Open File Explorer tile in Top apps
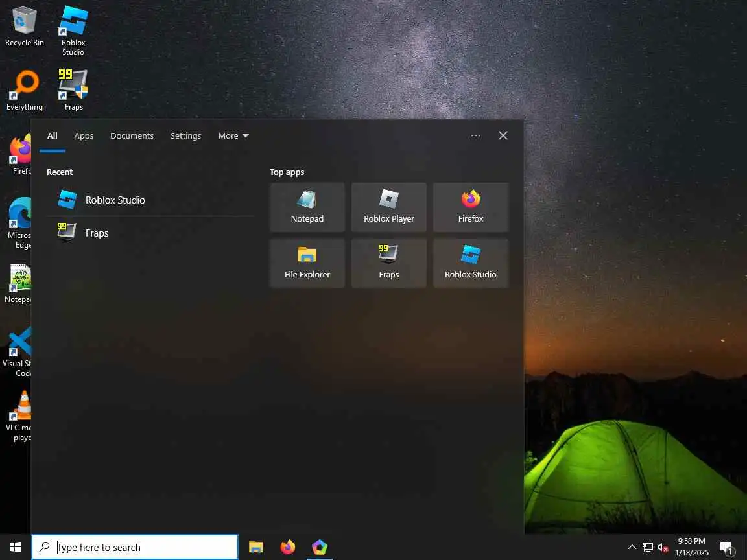This screenshot has height=560, width=747. pyautogui.click(x=307, y=263)
